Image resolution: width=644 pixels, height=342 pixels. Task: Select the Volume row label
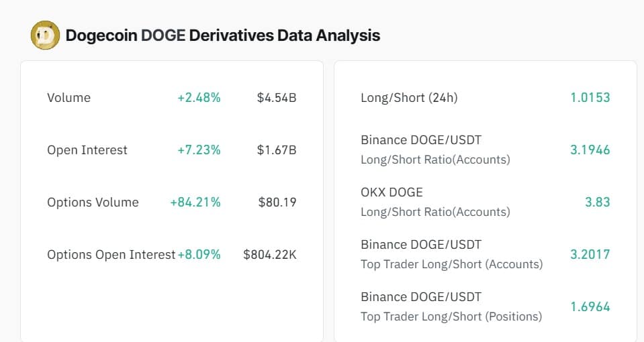(68, 98)
